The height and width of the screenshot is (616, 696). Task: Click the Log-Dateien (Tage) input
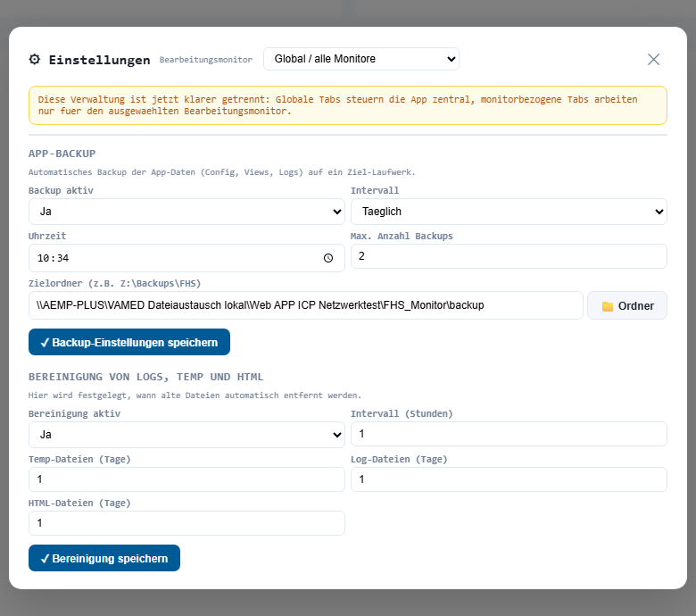(508, 479)
